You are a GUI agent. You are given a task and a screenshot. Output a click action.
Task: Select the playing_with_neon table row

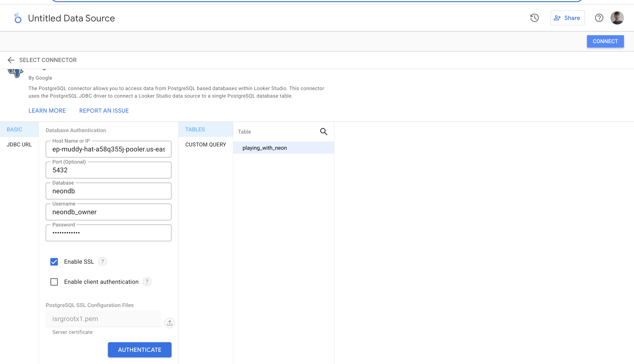[284, 148]
